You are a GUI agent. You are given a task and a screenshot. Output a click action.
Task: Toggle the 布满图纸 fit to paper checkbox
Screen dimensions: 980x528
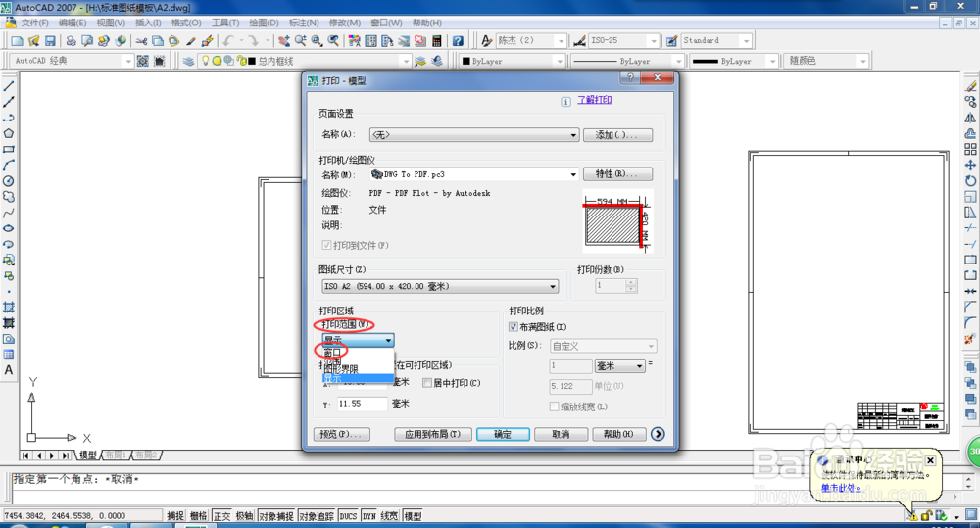tap(514, 327)
